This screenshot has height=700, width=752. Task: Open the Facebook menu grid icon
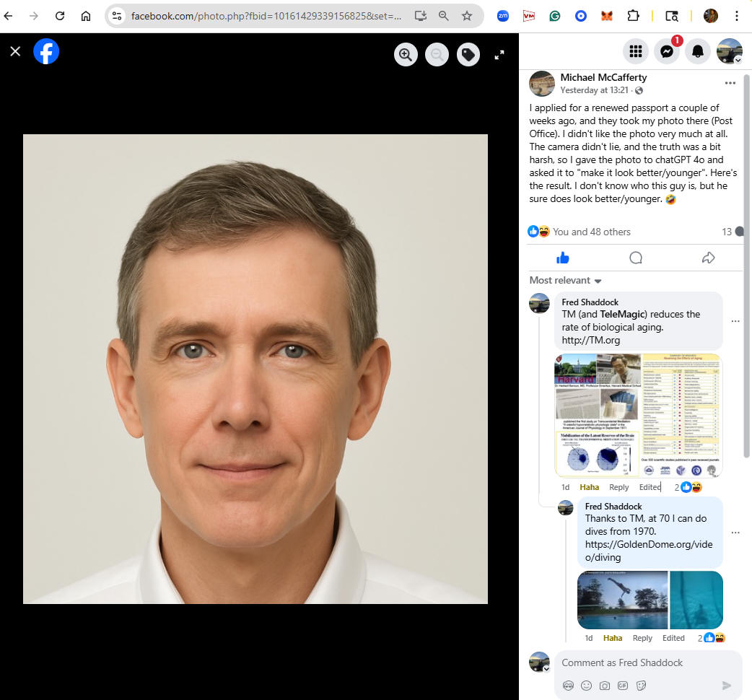[636, 51]
